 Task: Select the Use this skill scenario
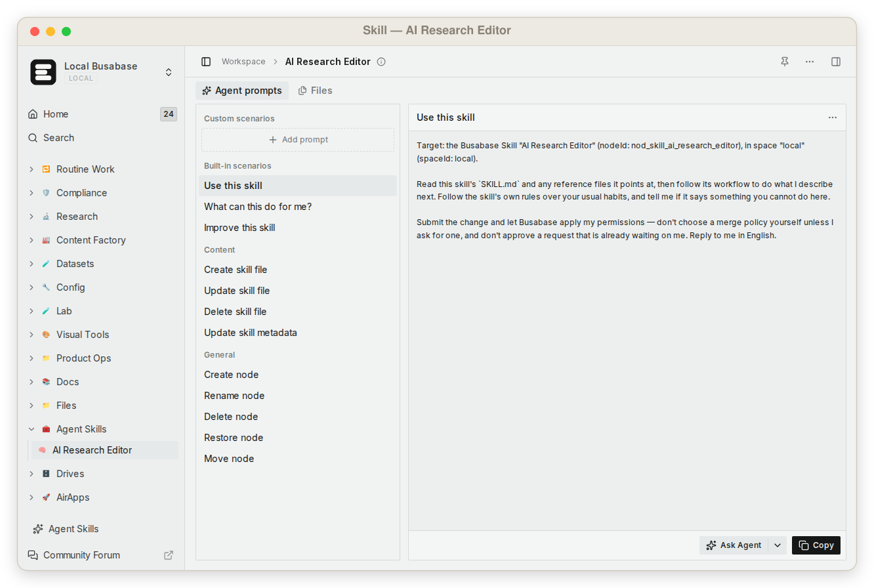tap(298, 186)
